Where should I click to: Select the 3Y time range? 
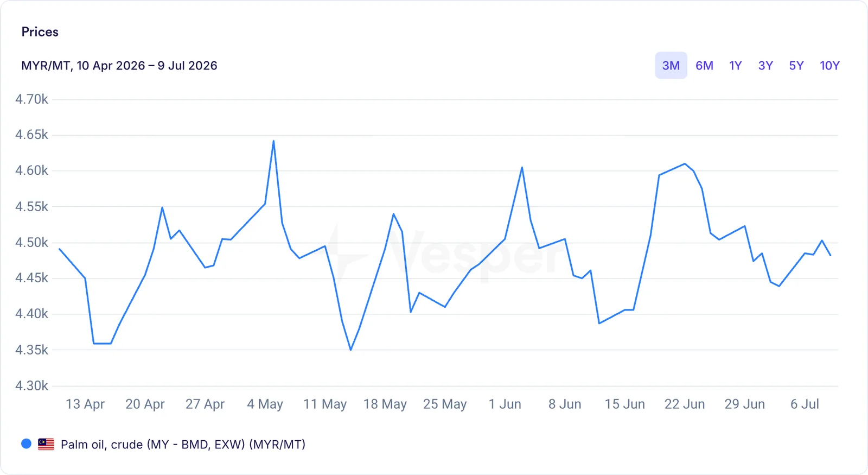(x=765, y=66)
